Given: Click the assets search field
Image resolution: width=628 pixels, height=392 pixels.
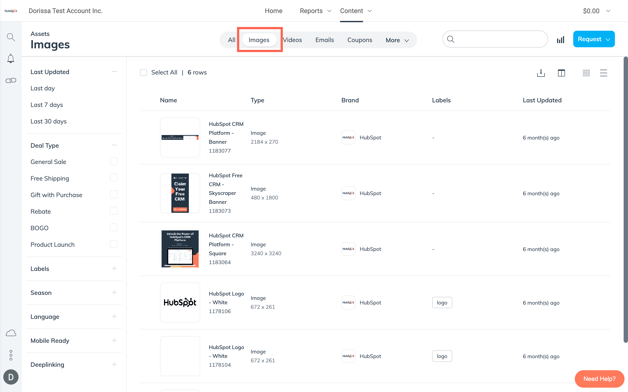Looking at the screenshot, I should [495, 39].
